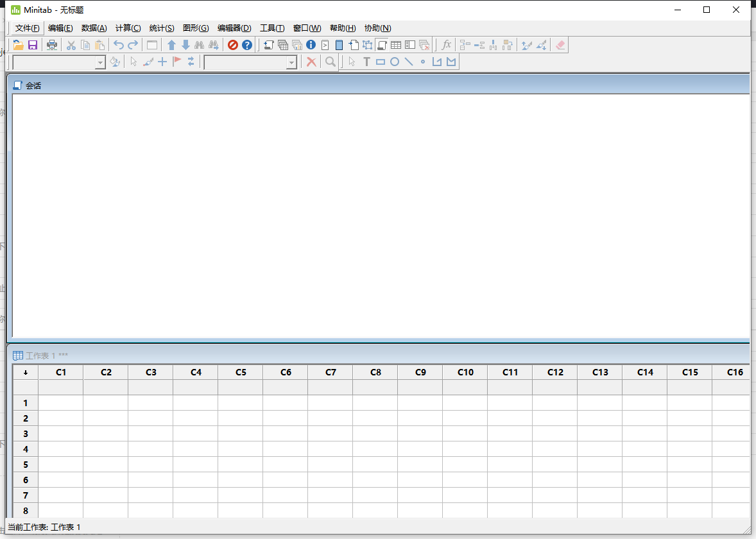Expand the first toolbar combo box arrow
756x539 pixels.
(x=100, y=63)
